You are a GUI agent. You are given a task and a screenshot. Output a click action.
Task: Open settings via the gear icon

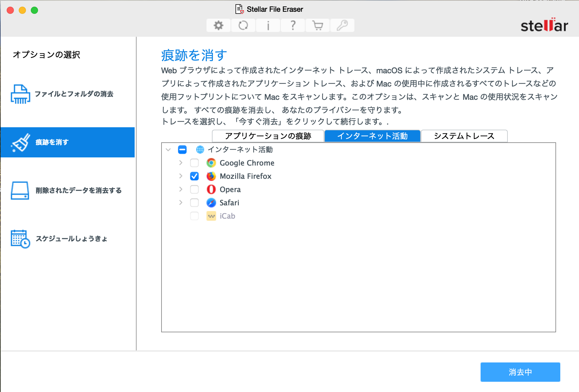[219, 25]
